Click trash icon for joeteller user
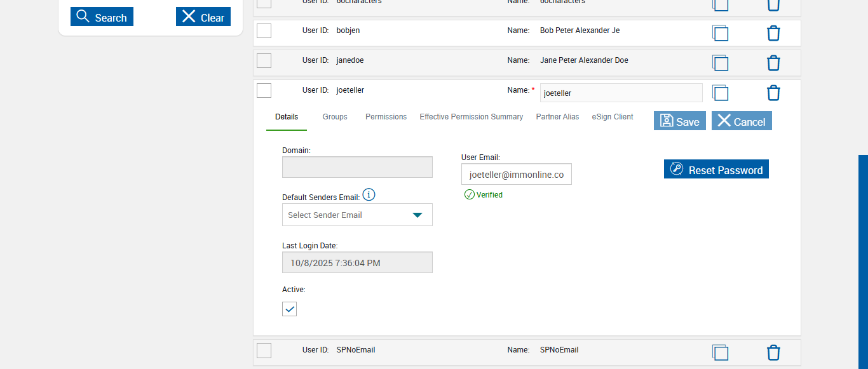 [x=773, y=93]
